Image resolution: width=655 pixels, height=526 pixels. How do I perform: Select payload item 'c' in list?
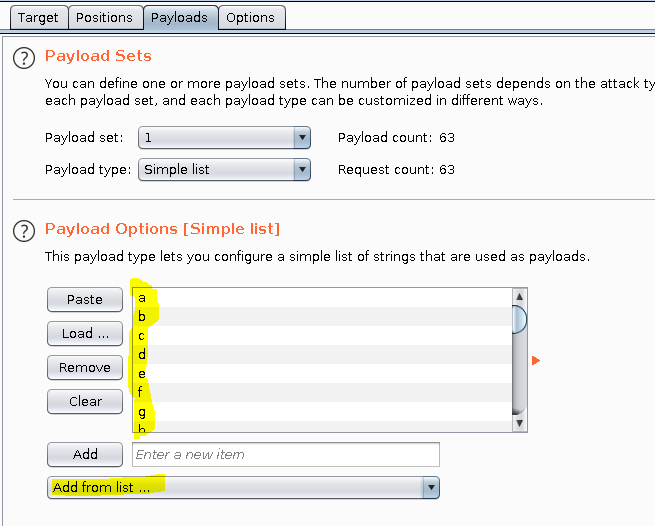320,335
